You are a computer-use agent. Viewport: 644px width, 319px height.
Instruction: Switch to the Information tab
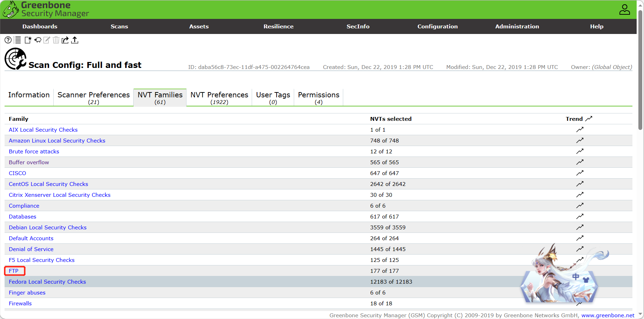point(29,97)
